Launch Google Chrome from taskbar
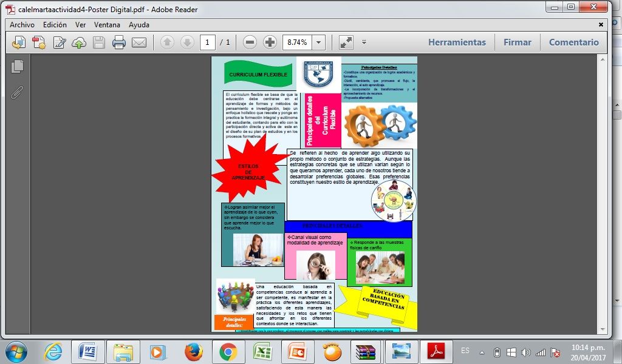The image size is (622, 364). [228, 352]
